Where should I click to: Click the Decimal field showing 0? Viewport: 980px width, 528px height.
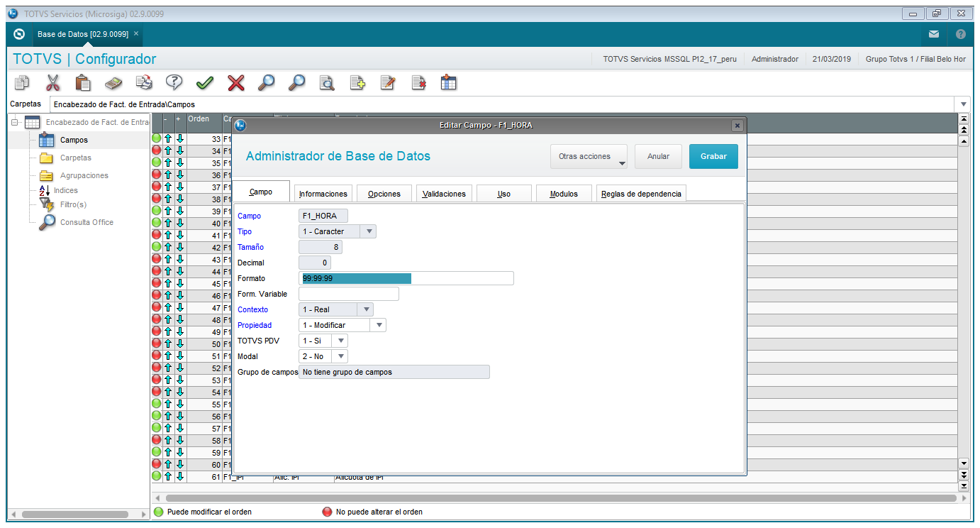(315, 263)
